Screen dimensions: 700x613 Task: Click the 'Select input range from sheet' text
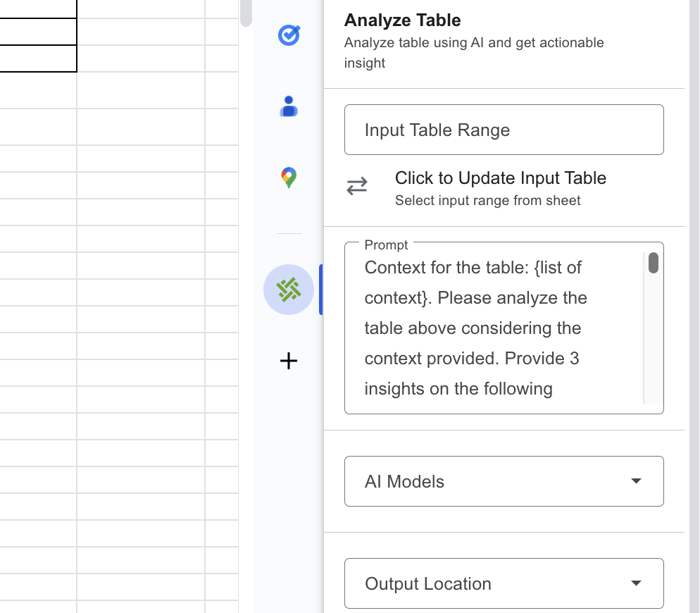(x=487, y=201)
